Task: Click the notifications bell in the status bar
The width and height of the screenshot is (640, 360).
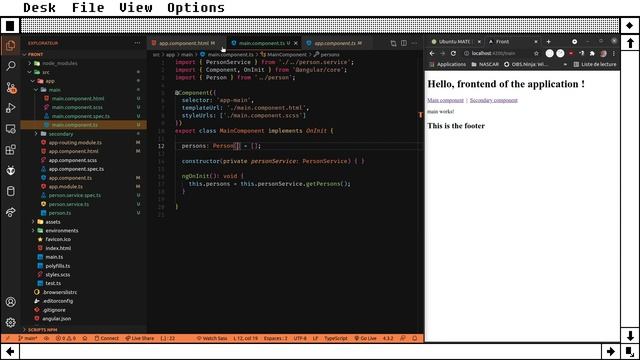Action: click(415, 338)
